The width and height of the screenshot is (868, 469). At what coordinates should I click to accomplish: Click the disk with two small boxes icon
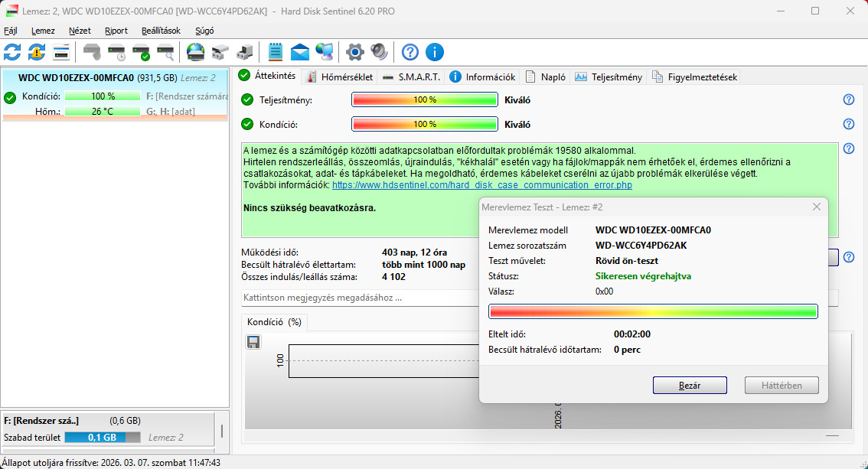[220, 53]
